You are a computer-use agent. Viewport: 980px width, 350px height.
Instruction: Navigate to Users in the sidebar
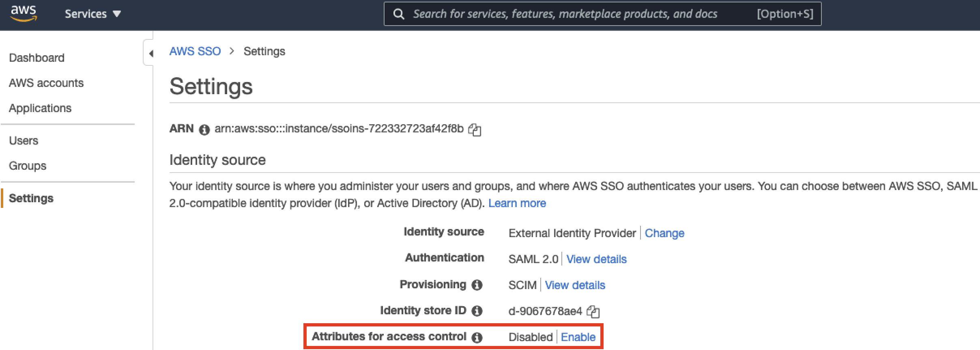pos(24,140)
